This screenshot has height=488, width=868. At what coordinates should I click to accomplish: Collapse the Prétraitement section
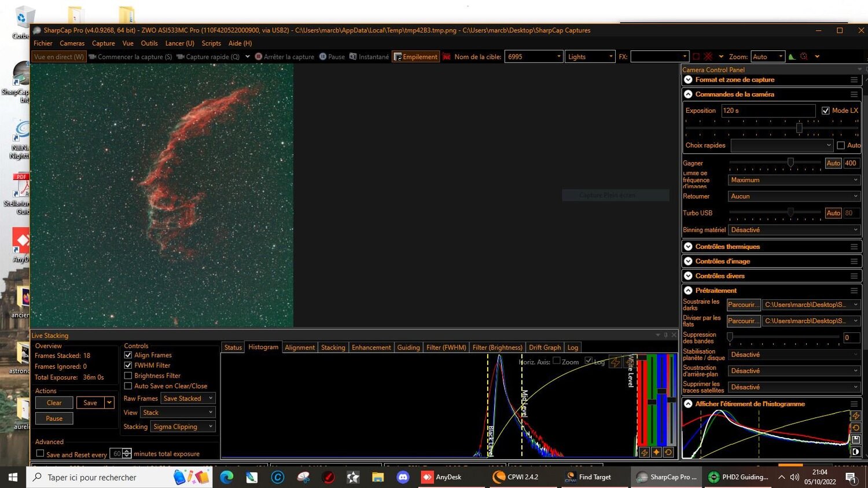(x=688, y=291)
